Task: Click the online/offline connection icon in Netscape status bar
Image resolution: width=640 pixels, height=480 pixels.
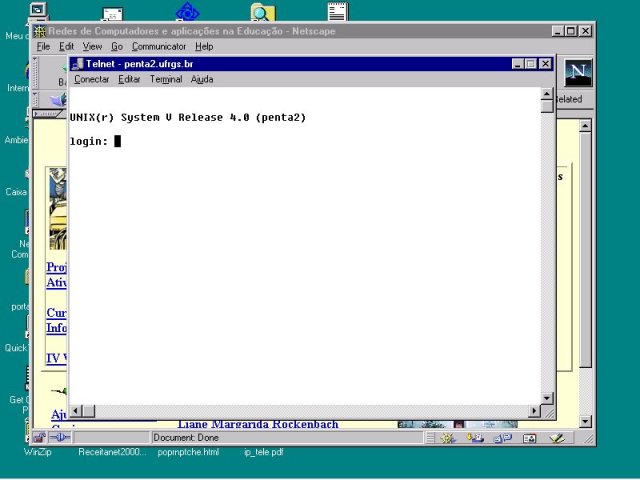Action: [60, 438]
